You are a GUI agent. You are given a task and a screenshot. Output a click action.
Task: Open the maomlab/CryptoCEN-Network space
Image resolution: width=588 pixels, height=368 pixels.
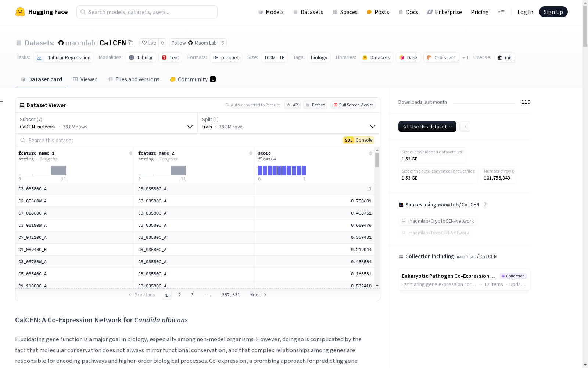pos(438,221)
